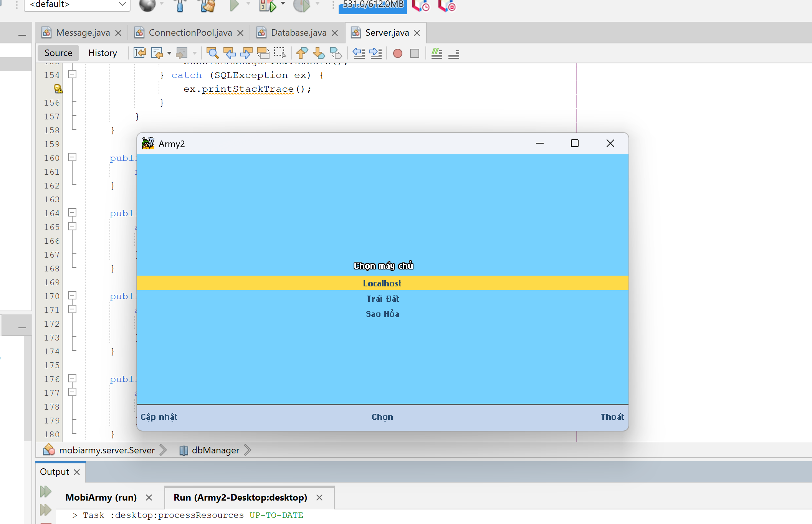The image size is (812, 524).
Task: Click Cập nhật in Army2 bottom bar
Action: click(159, 417)
